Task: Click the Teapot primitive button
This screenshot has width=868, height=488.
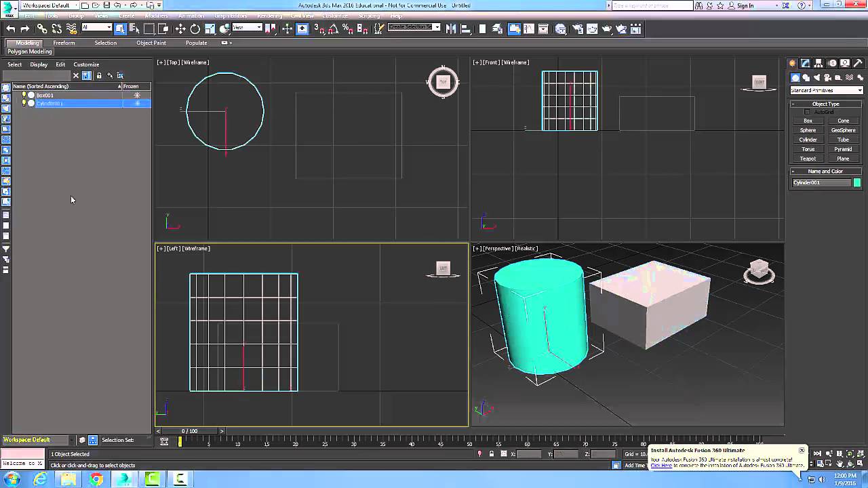Action: [x=808, y=159]
